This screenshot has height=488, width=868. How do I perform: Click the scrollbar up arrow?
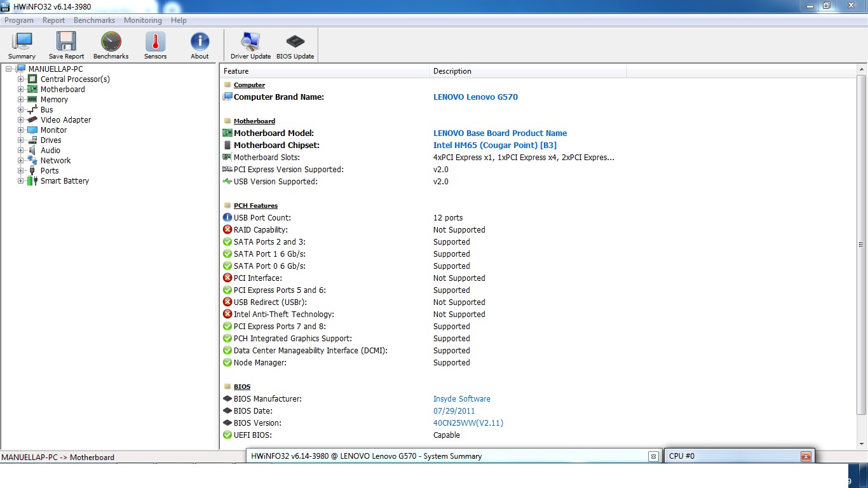[x=862, y=69]
